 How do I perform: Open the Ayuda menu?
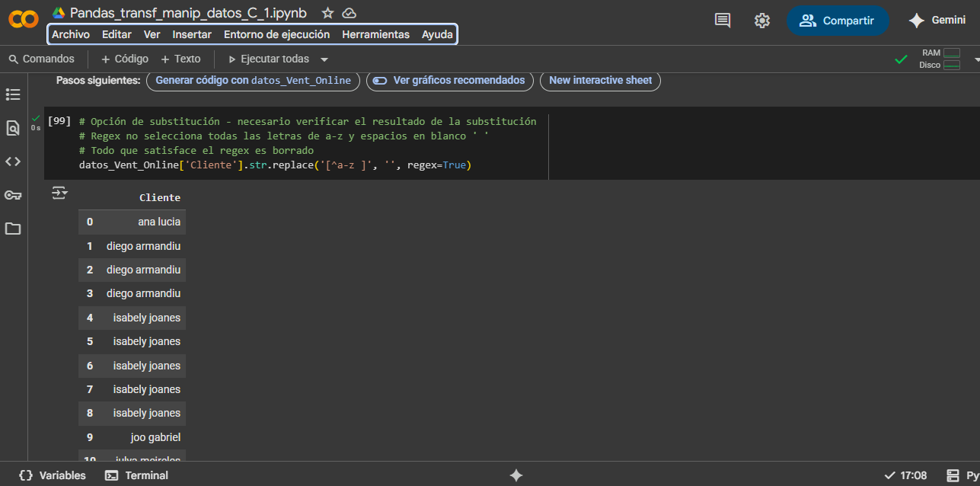click(x=437, y=34)
